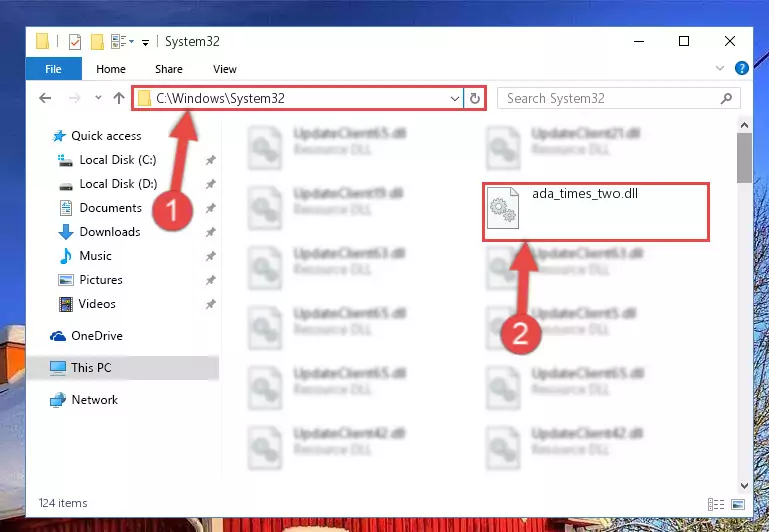769x532 pixels.
Task: Select the ada_times_two.dll file name
Action: [x=585, y=194]
